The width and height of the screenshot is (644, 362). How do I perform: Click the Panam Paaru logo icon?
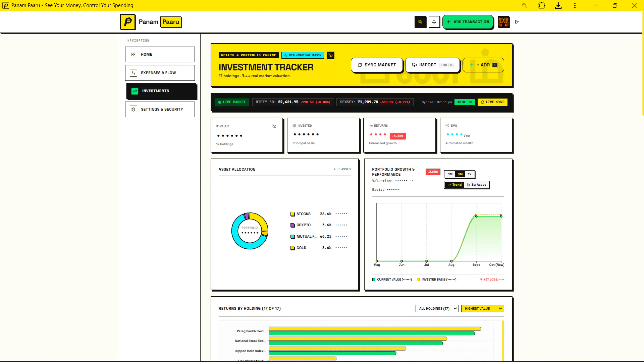click(128, 22)
